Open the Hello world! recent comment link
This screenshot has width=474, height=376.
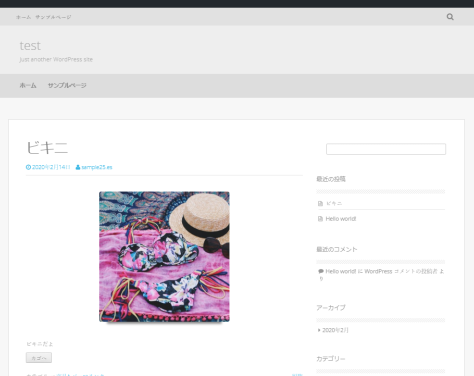point(341,271)
